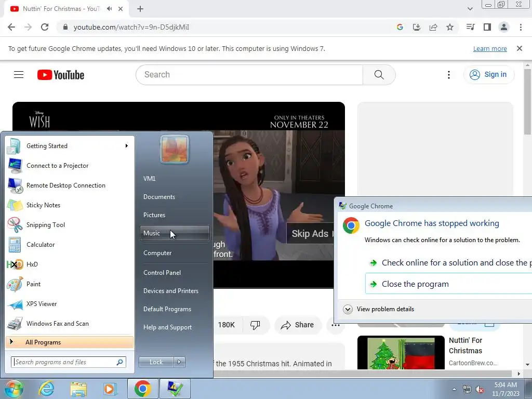Dislike the video with thumbs-down
The width and height of the screenshot is (532, 399).
[255, 325]
